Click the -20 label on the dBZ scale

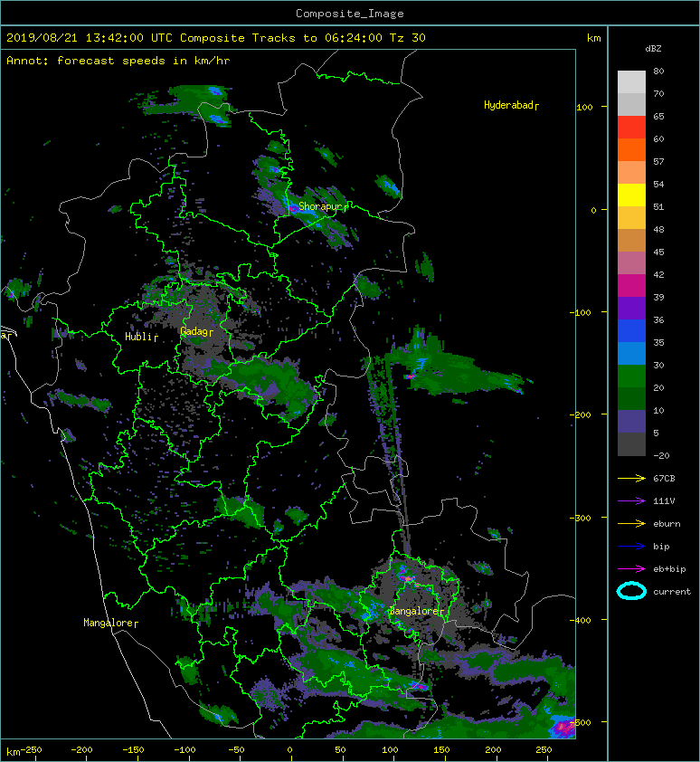coord(661,456)
